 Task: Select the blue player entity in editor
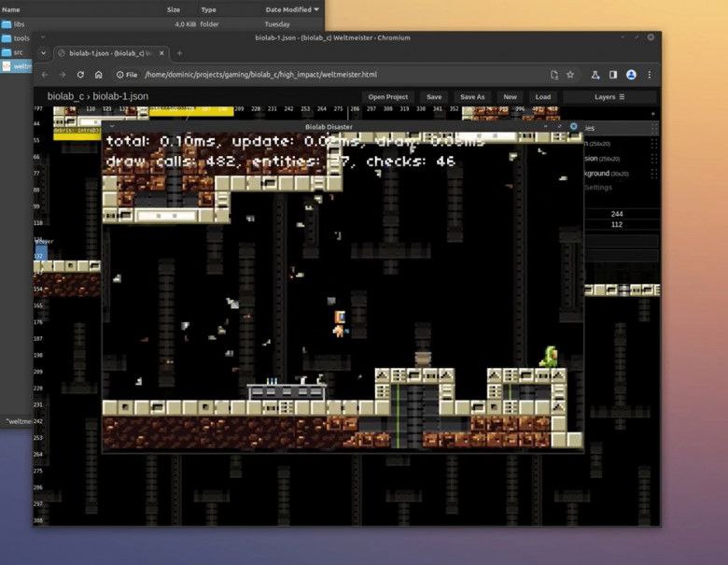(x=41, y=253)
